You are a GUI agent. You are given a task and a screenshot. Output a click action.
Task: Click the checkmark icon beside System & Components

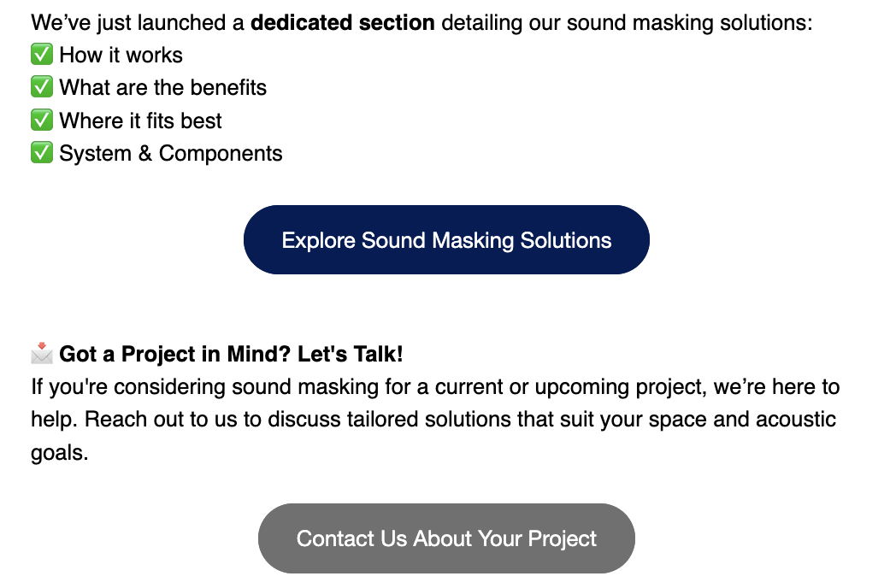tap(42, 154)
